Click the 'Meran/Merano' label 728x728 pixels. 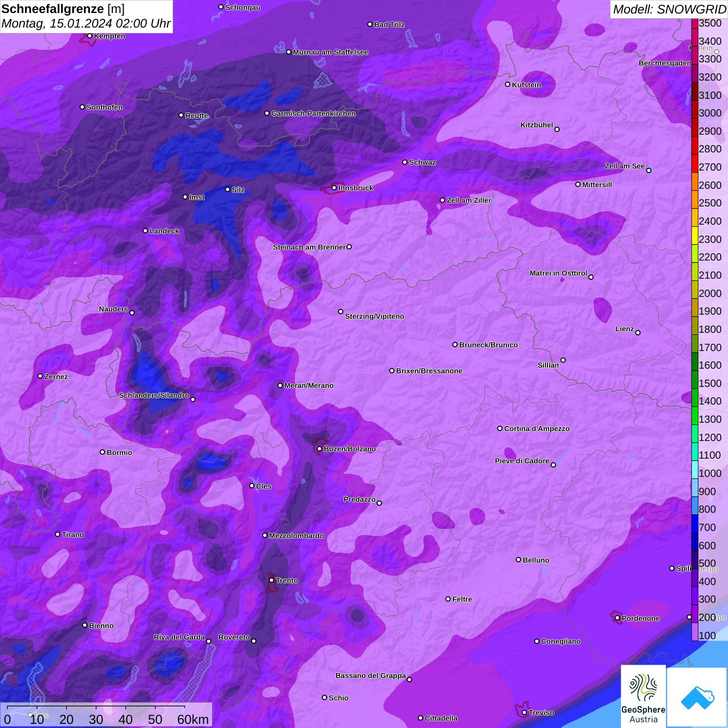(x=309, y=385)
